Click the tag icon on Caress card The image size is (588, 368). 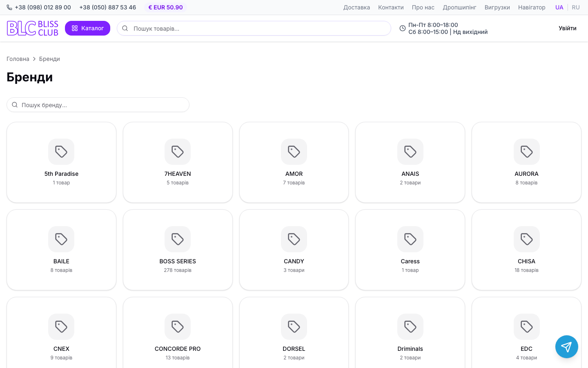coord(410,239)
